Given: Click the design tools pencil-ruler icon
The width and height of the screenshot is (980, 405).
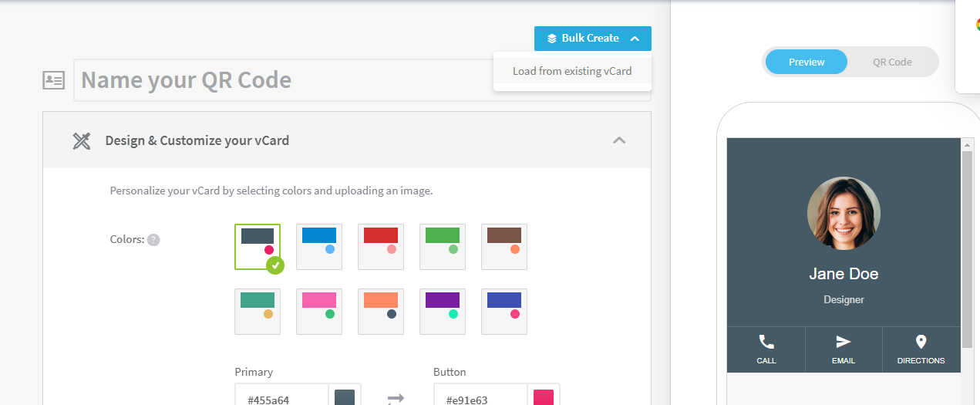Looking at the screenshot, I should (82, 140).
